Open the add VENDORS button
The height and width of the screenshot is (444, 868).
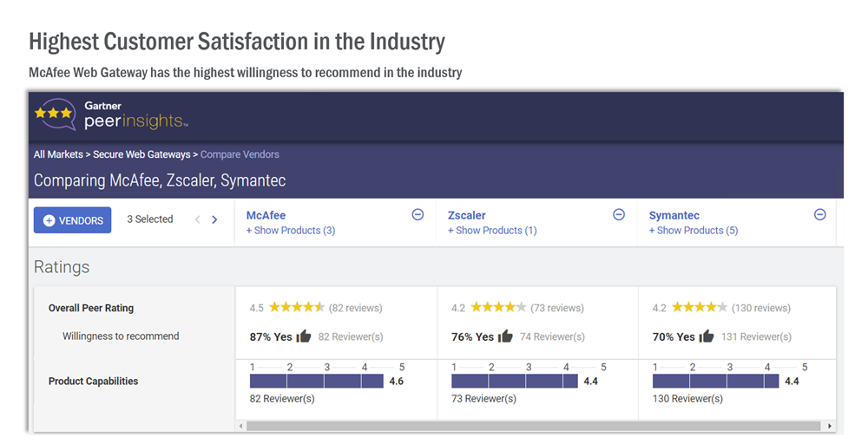click(x=73, y=220)
